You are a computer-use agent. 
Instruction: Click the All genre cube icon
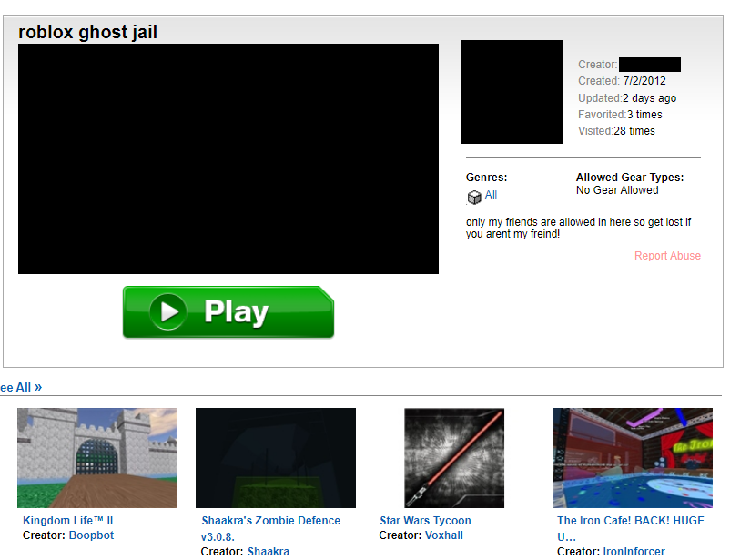click(x=473, y=198)
